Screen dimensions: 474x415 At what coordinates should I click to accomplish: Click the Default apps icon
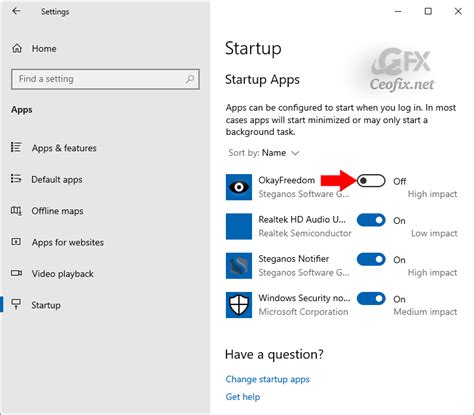[x=16, y=179]
